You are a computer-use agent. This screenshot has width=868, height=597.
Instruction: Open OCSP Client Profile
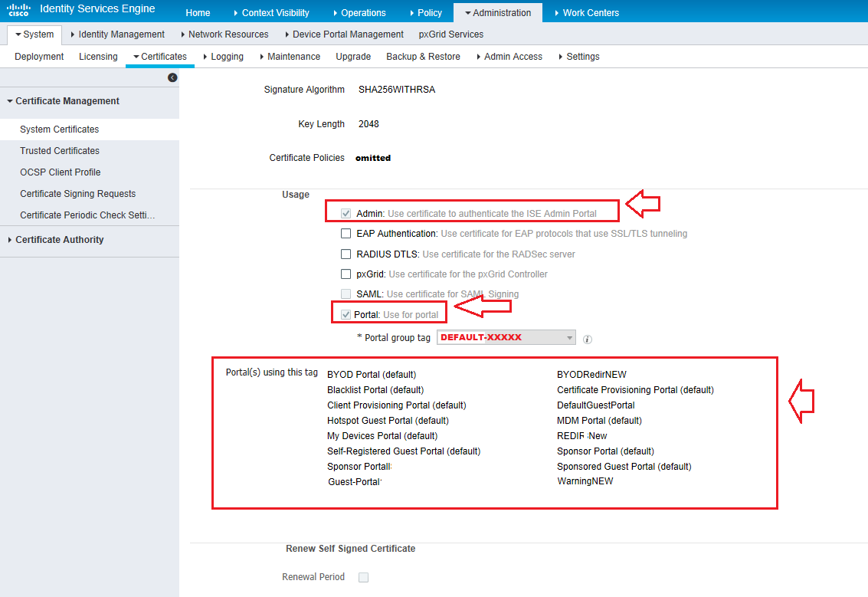click(x=61, y=172)
